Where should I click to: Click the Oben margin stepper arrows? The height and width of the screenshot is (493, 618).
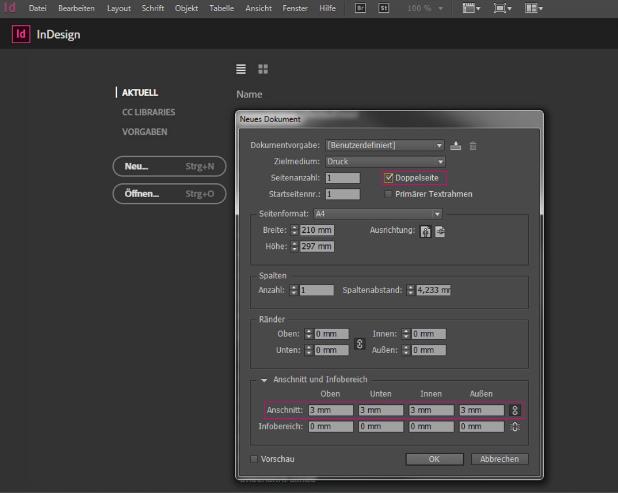[309, 334]
